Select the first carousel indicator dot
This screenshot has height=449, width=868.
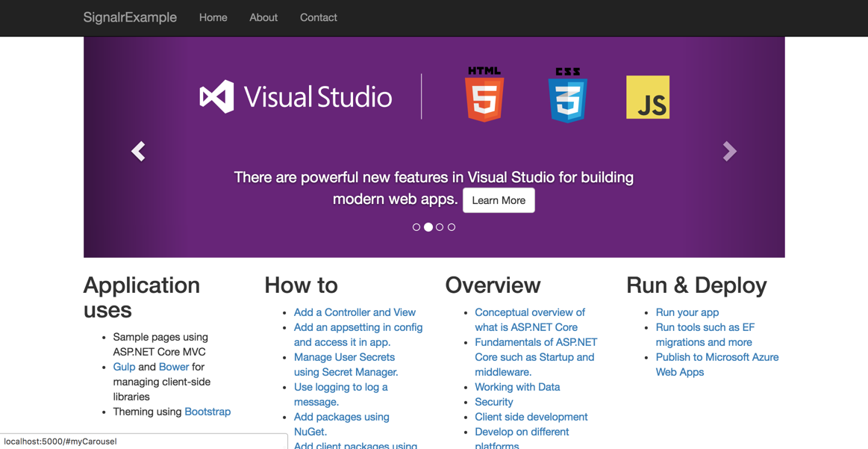pos(416,227)
